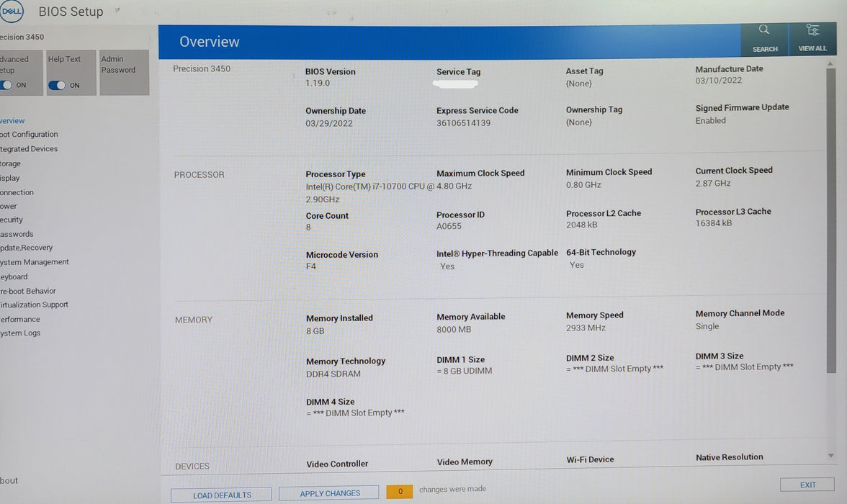Click the Exit button
847x504 pixels.
pos(807,485)
